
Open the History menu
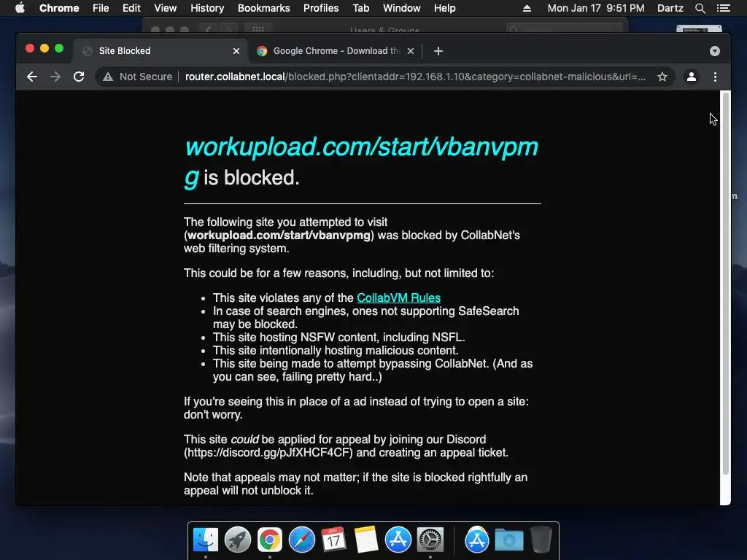pyautogui.click(x=207, y=8)
